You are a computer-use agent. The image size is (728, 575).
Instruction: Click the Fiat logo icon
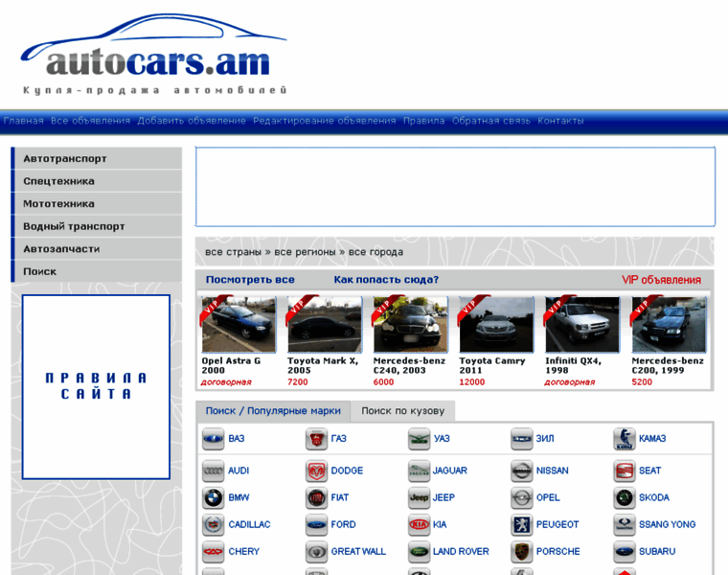tap(316, 498)
